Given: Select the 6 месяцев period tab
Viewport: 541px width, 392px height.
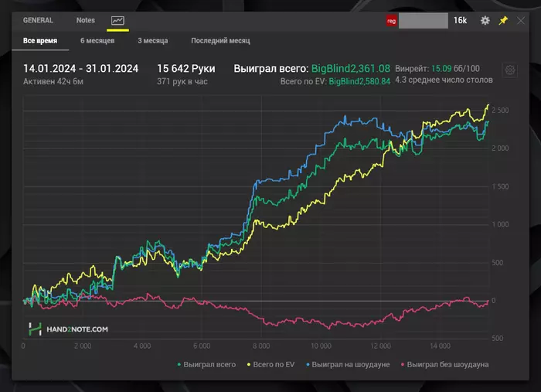Looking at the screenshot, I should (97, 41).
